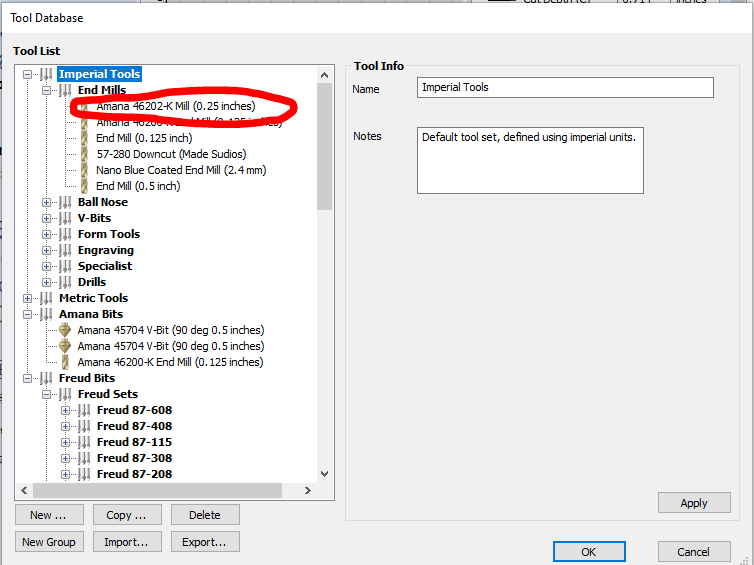Select Nano Blue Coated End Mill (2.4 mm)

(x=181, y=170)
